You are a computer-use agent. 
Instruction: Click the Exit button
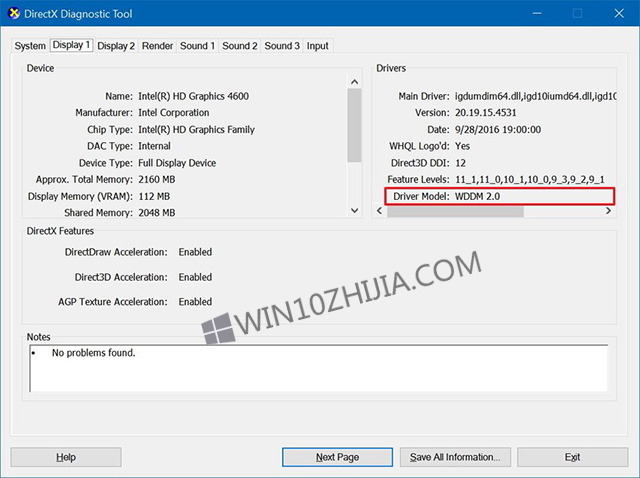(x=572, y=457)
